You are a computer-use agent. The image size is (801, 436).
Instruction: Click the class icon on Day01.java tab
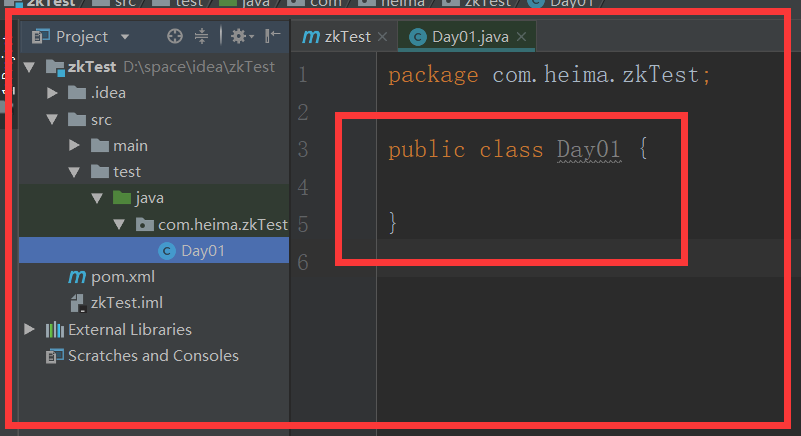[418, 37]
